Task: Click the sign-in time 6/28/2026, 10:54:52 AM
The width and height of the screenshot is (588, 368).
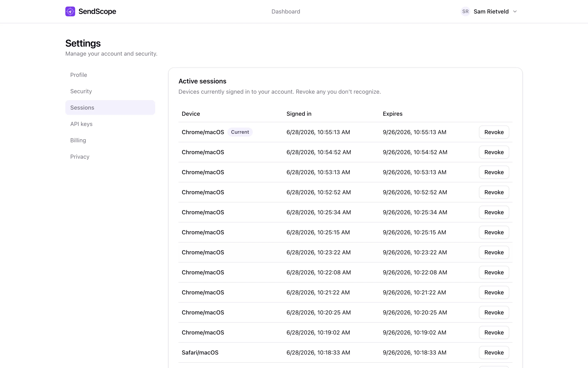Action: [318, 152]
